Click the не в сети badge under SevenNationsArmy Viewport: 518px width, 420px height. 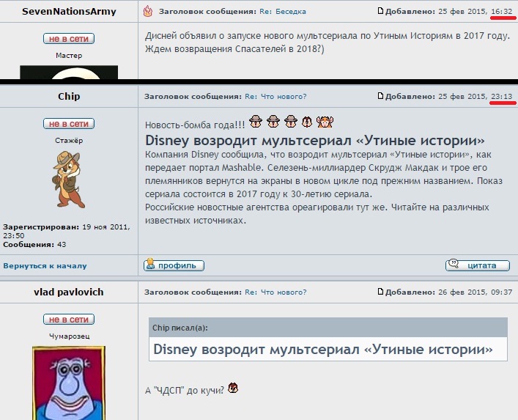coord(69,39)
